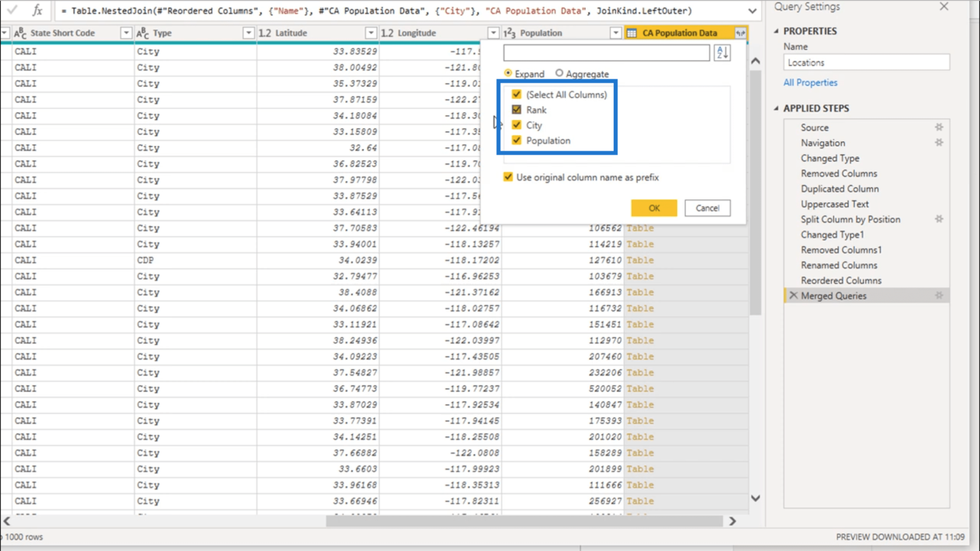Click the ABC type icon of State Short Code
Image resolution: width=980 pixels, height=551 pixels.
[x=20, y=33]
